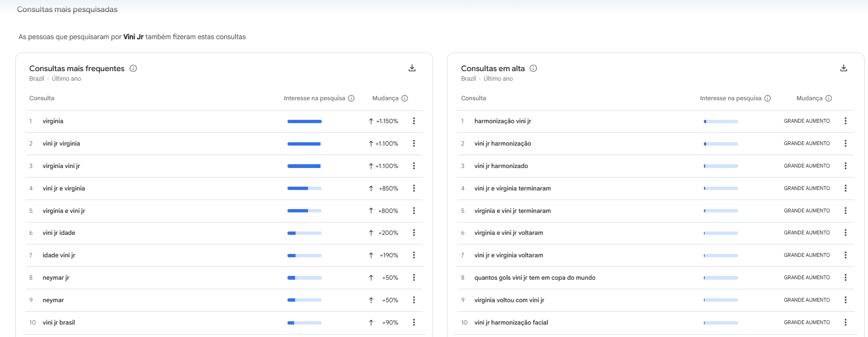The image size is (868, 337).
Task: Open more options for vini jr harmonizado row
Action: 846,166
